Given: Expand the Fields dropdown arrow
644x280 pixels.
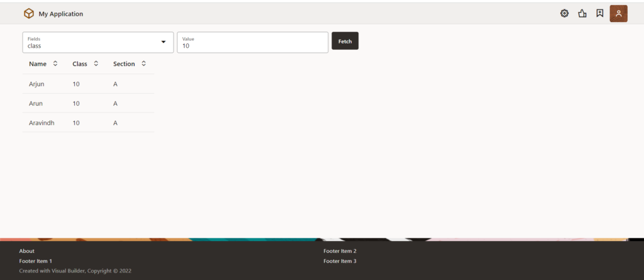Looking at the screenshot, I should [164, 42].
